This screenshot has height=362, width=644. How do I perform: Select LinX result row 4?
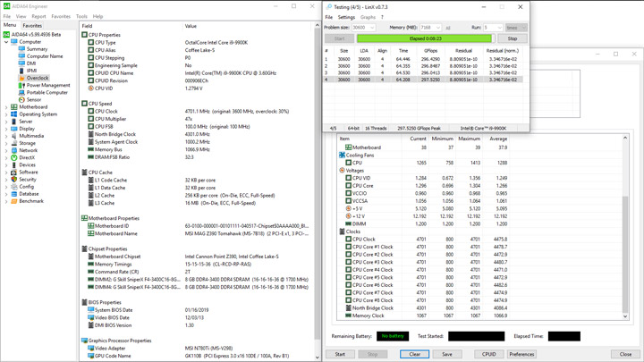[423, 80]
